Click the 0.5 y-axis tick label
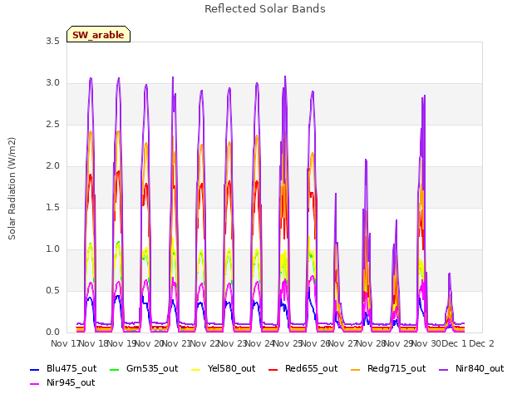The width and height of the screenshot is (532, 399). tap(53, 291)
